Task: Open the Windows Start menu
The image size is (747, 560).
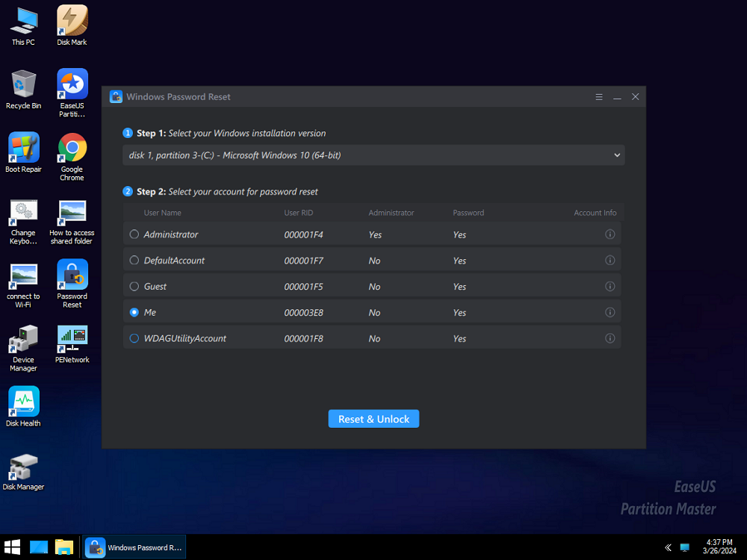Action: point(13,547)
